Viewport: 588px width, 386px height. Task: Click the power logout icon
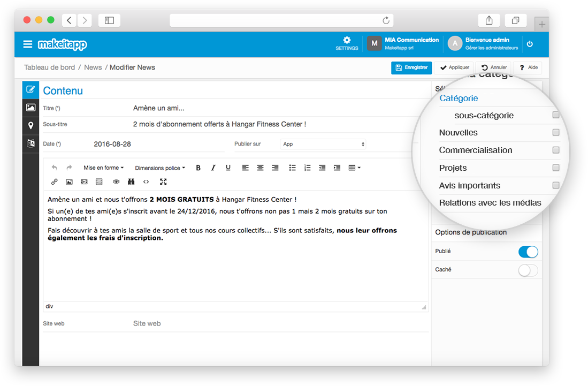pos(530,44)
